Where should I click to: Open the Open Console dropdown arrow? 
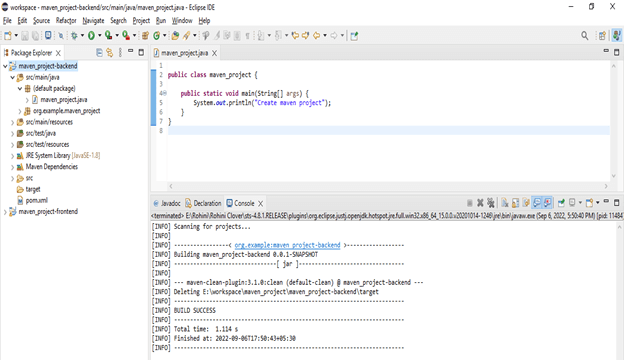[598, 203]
